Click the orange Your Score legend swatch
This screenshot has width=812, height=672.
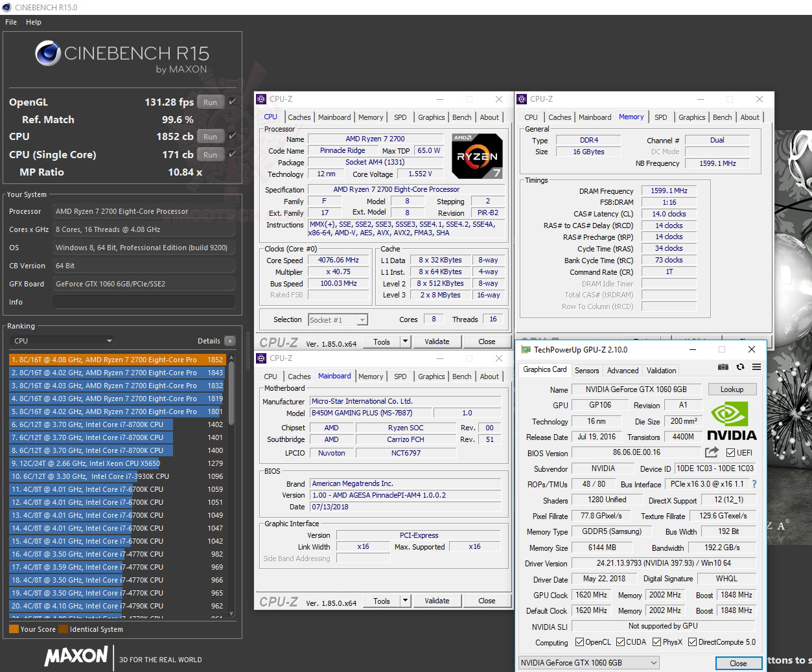14,629
